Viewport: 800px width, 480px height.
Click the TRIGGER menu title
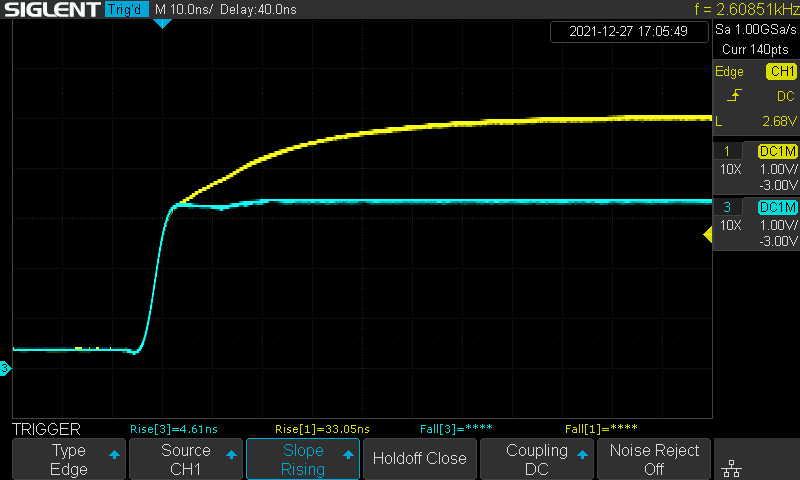[46, 429]
